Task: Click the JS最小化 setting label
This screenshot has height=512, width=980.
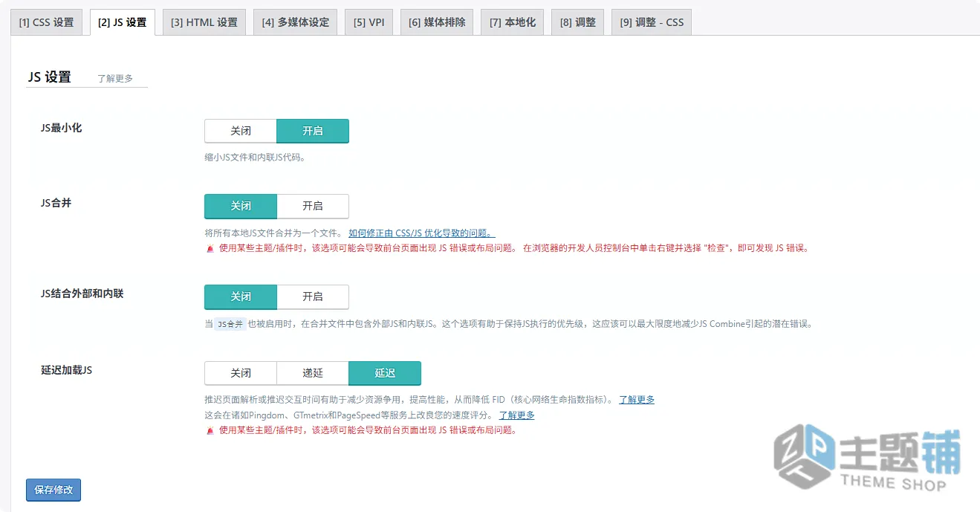Action: [61, 128]
